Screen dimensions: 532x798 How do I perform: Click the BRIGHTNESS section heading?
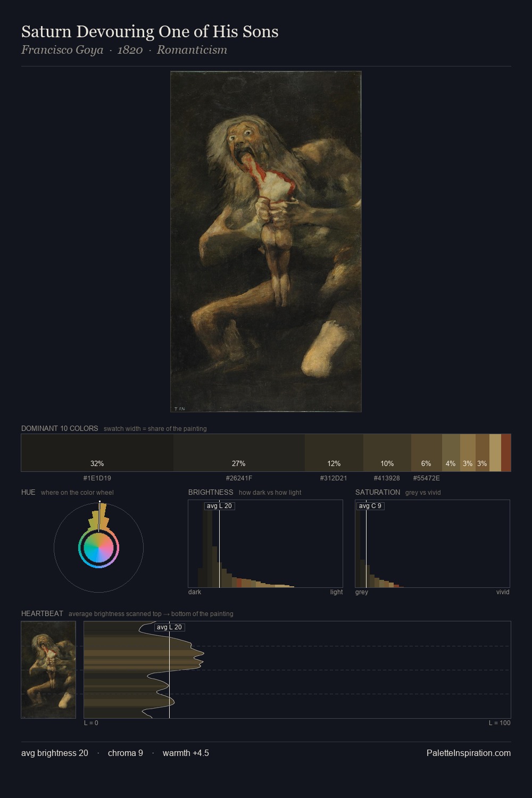click(211, 492)
